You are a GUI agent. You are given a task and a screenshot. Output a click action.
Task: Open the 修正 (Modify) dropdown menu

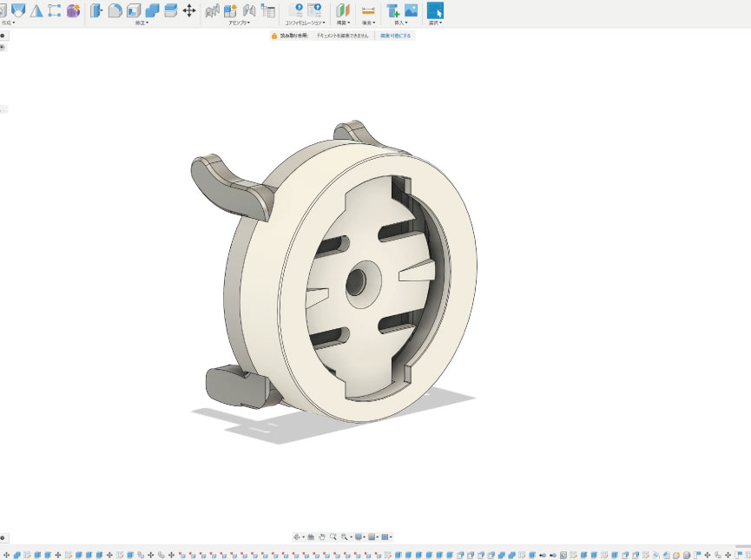(x=142, y=23)
